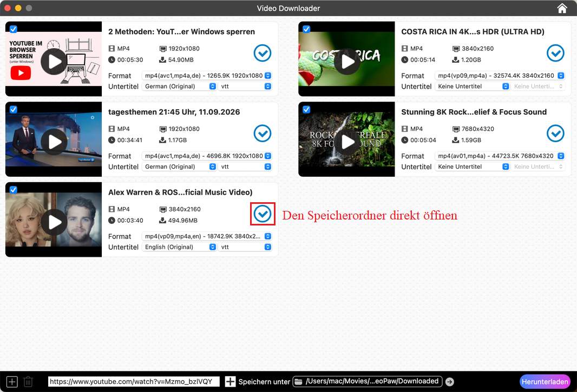Open format dropdown for Stunning 8K Rock video
The height and width of the screenshot is (392, 577).
[500, 156]
